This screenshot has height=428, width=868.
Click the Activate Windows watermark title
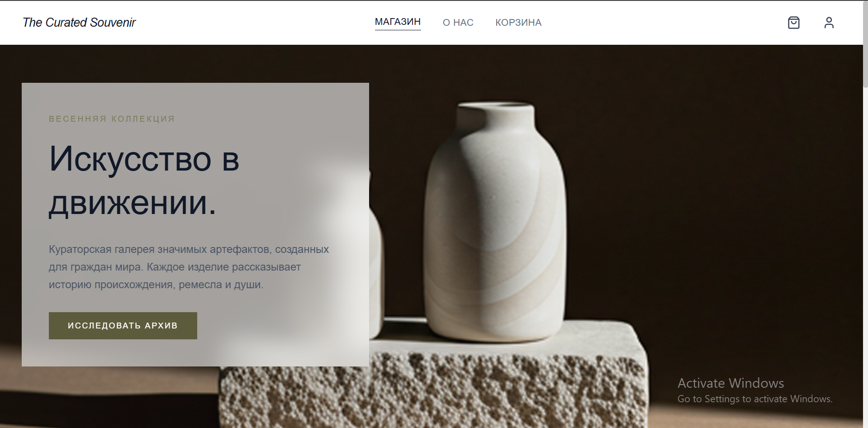pyautogui.click(x=730, y=383)
